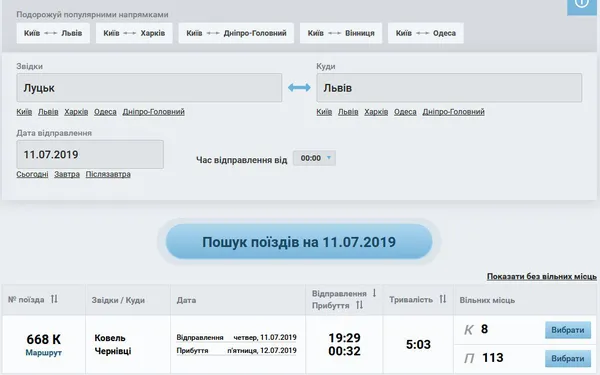Viewport: 600px width, 375px height.
Task: Click departure time 19:29
Action: pyautogui.click(x=344, y=338)
